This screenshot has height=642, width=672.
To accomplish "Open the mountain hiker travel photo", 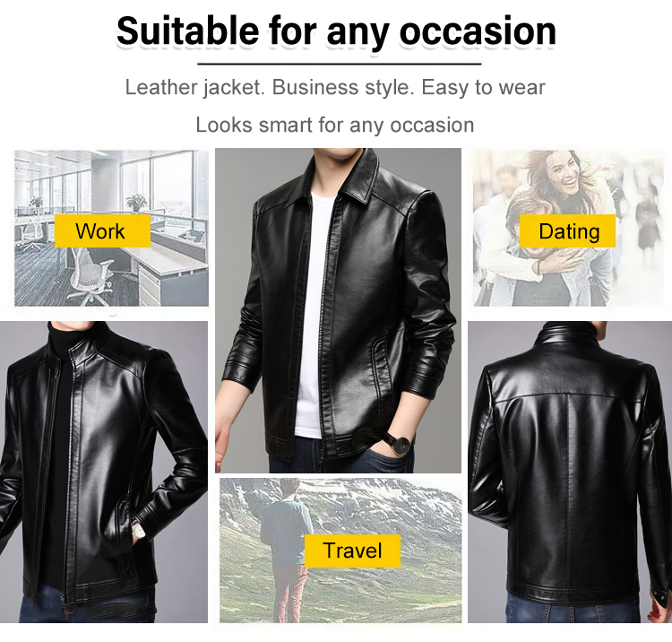I will [340, 551].
